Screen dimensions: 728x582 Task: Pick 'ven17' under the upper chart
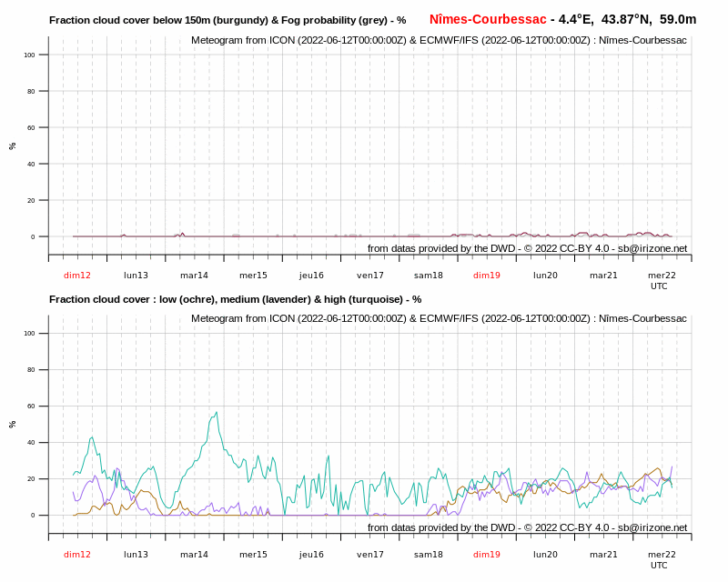[370, 276]
